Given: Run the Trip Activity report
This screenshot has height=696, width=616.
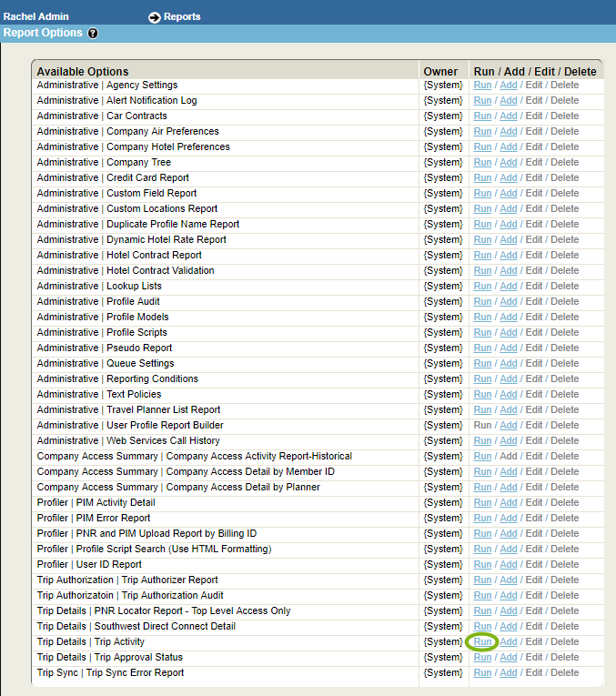Looking at the screenshot, I should 482,641.
